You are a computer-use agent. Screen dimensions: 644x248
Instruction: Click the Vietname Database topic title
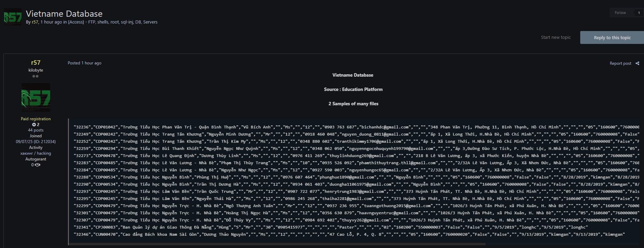coord(64,14)
